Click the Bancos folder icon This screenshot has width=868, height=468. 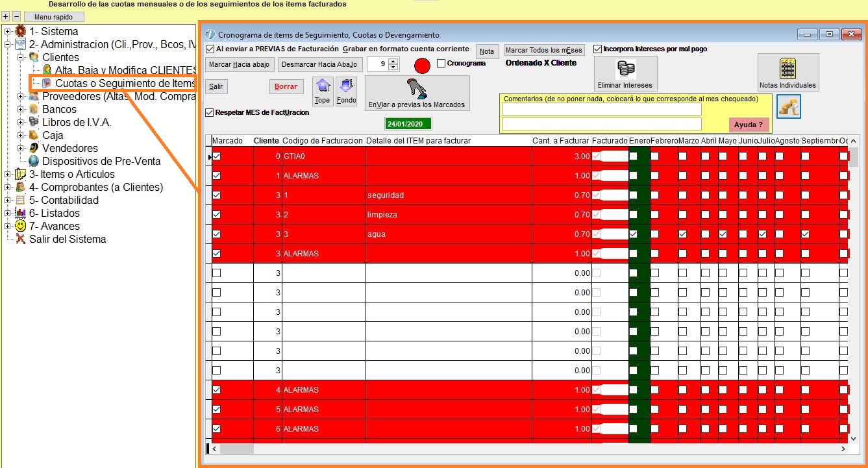34,109
